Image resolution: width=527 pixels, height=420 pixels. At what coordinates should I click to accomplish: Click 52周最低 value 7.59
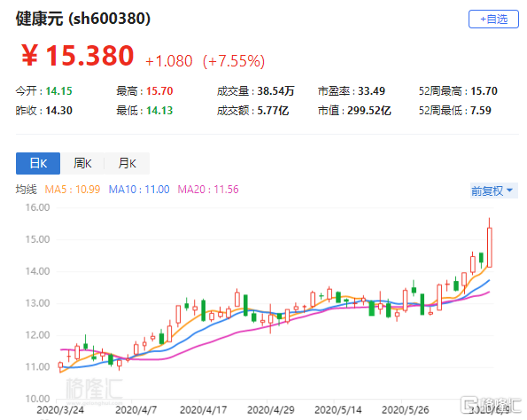click(481, 111)
